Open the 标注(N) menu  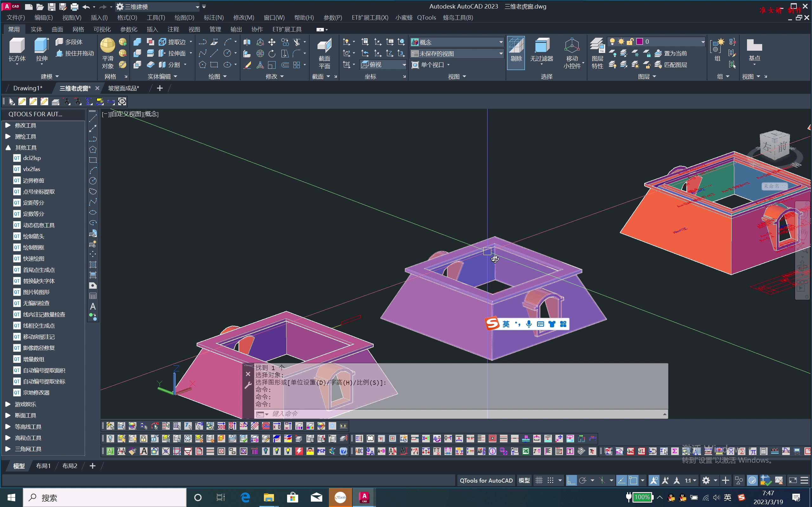pyautogui.click(x=213, y=17)
